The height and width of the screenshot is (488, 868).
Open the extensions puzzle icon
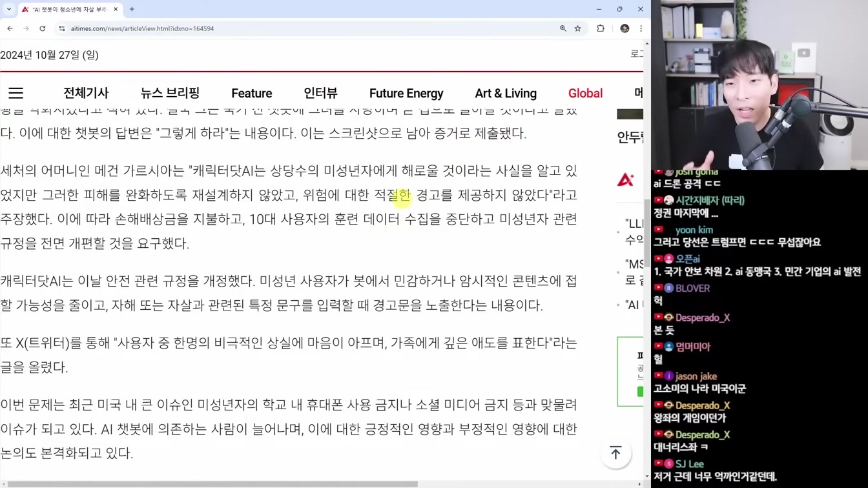(601, 28)
